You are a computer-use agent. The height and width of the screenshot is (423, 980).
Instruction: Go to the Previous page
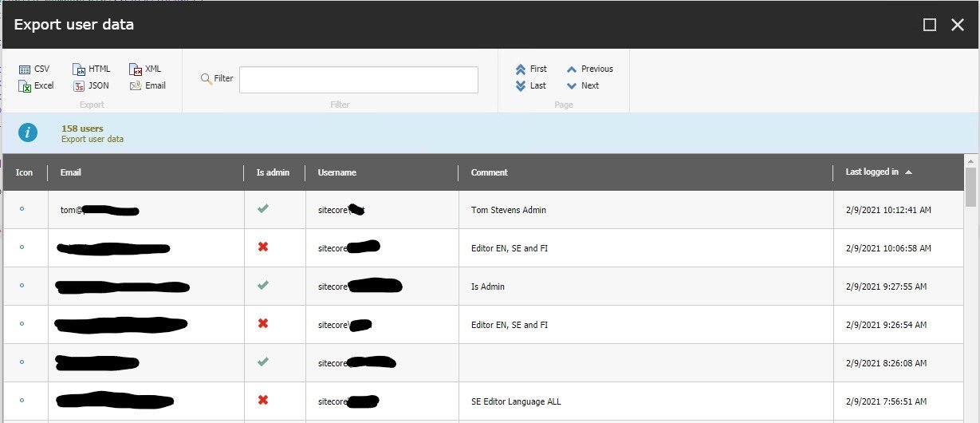click(x=589, y=69)
